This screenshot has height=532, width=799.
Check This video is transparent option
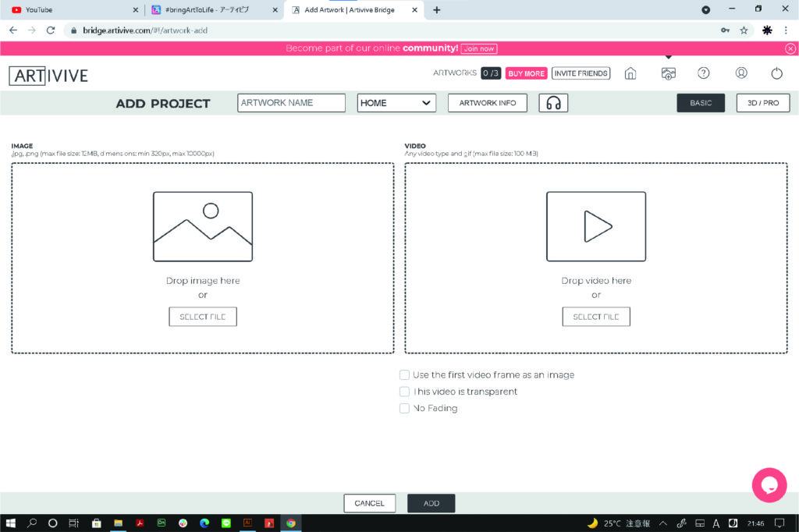click(404, 392)
